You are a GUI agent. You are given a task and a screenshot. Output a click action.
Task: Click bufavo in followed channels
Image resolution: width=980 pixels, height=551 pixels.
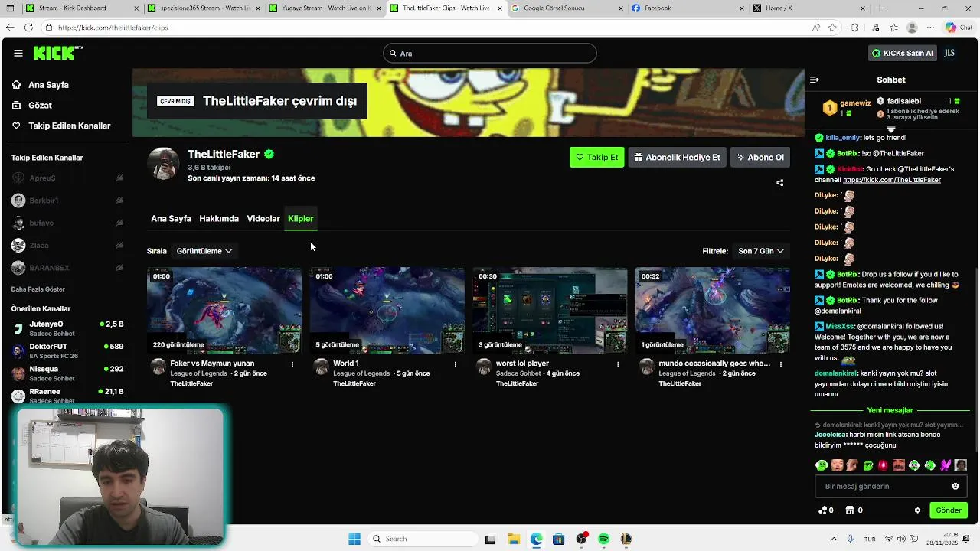(67, 223)
